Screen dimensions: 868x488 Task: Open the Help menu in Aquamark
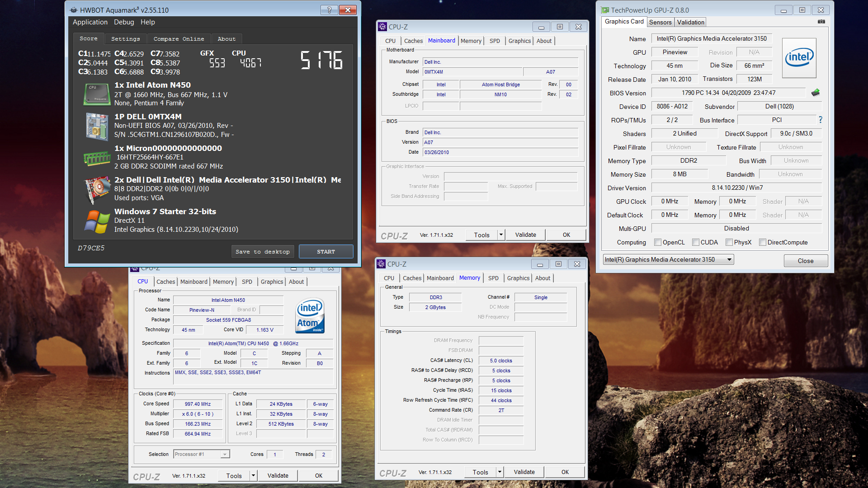tap(147, 22)
